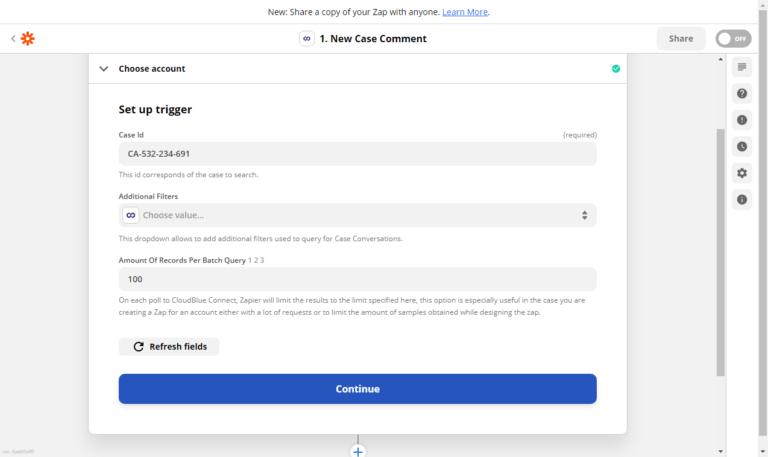The image size is (768, 457).
Task: Click the editor vertical scrollbar thumb
Action: pyautogui.click(x=720, y=252)
